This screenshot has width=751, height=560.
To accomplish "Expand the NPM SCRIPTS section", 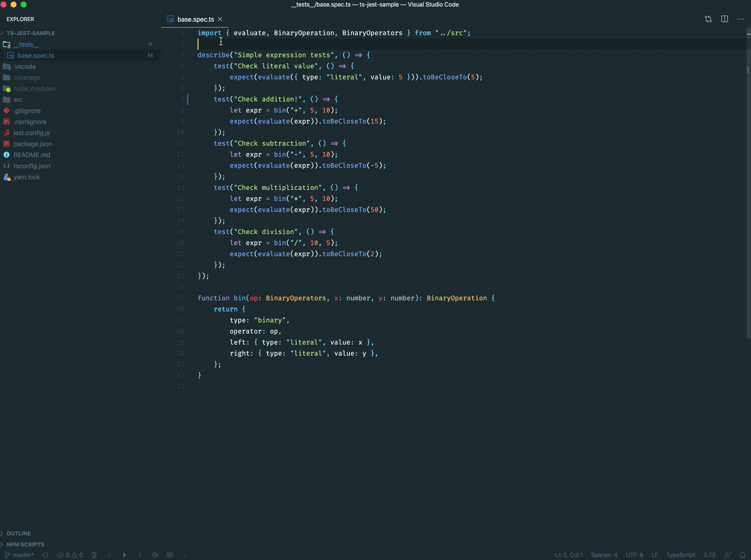I will point(25,544).
